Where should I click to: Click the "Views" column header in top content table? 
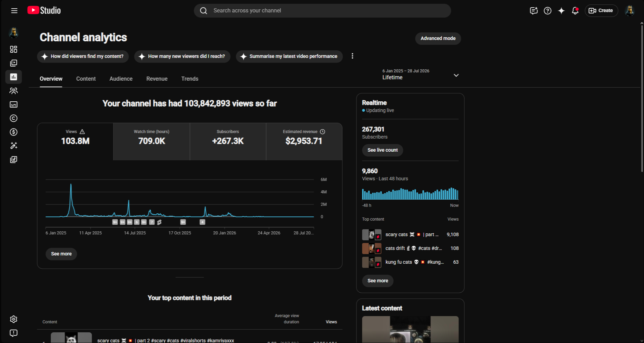(x=331, y=322)
